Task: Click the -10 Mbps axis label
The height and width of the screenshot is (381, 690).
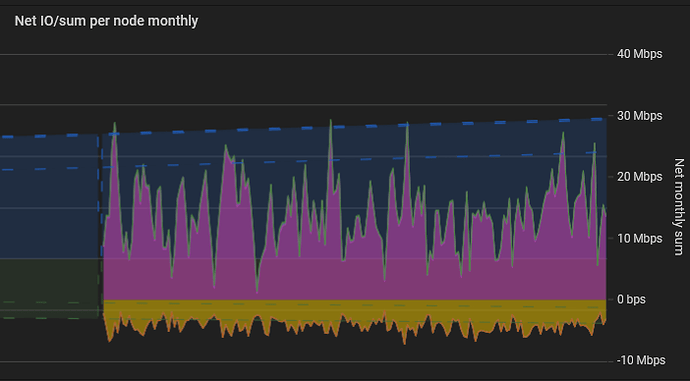Action: (641, 360)
